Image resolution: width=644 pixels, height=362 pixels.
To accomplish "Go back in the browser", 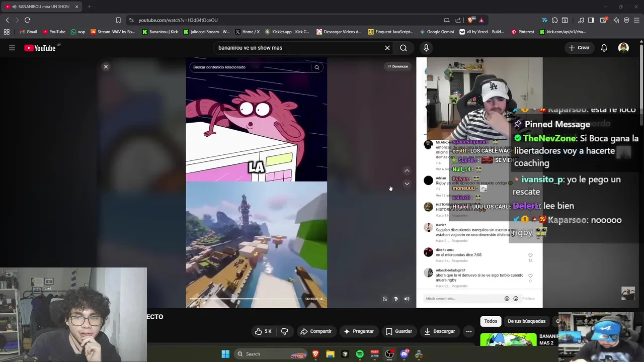I will [7, 20].
